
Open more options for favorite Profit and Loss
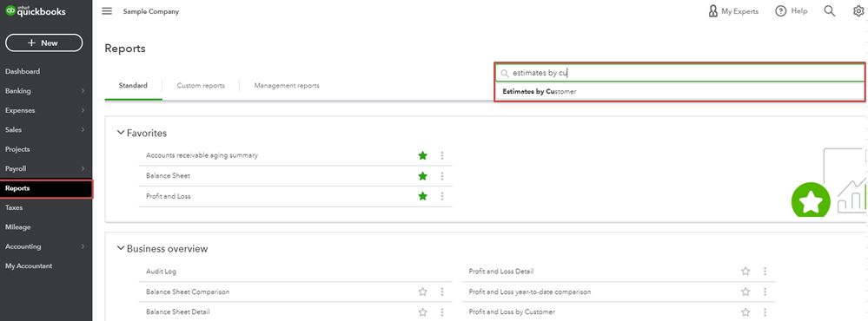tap(442, 196)
